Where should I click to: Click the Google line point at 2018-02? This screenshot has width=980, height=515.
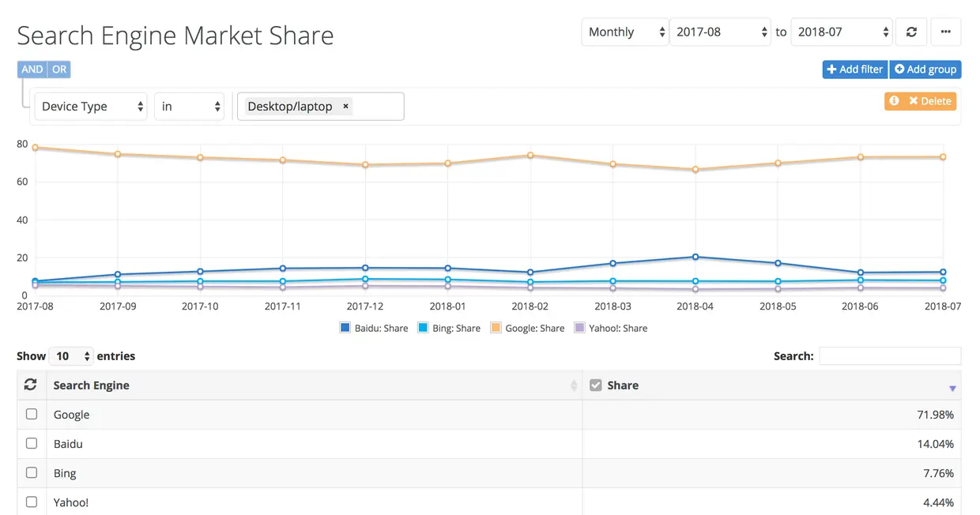530,155
